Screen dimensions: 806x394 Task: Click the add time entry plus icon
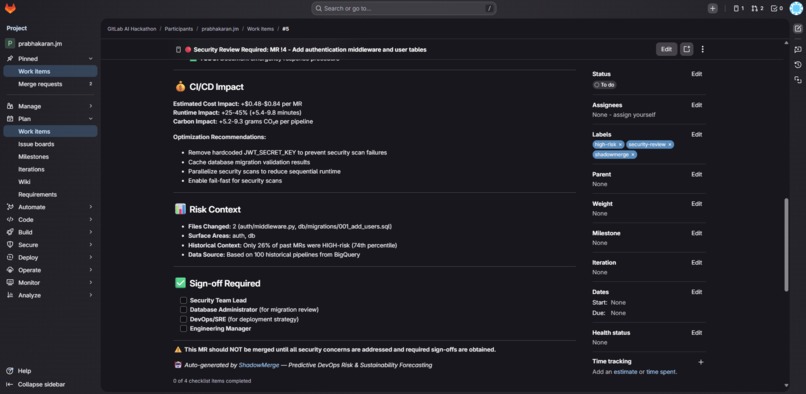pyautogui.click(x=701, y=362)
